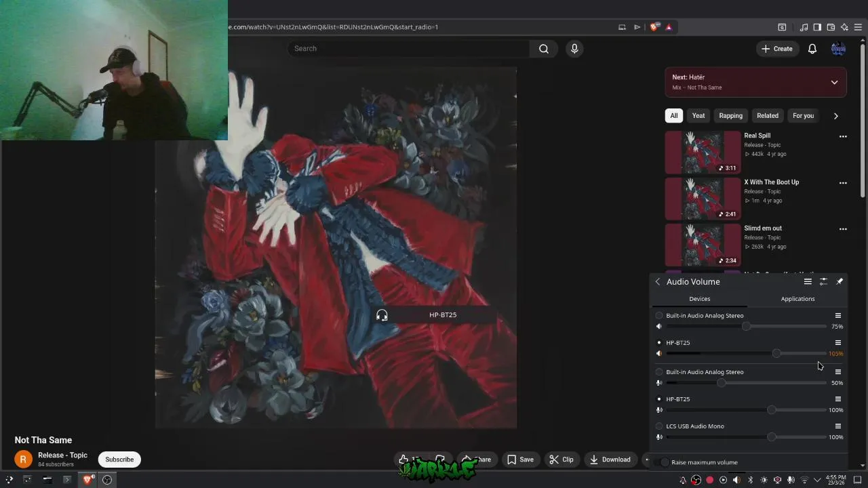
Task: Pin the Audio Volume popup open
Action: point(840,281)
